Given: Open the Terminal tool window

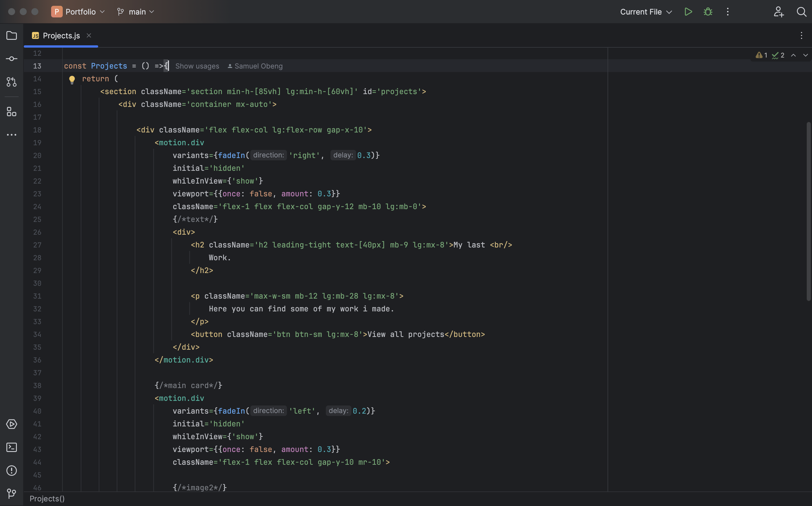Looking at the screenshot, I should [x=11, y=447].
